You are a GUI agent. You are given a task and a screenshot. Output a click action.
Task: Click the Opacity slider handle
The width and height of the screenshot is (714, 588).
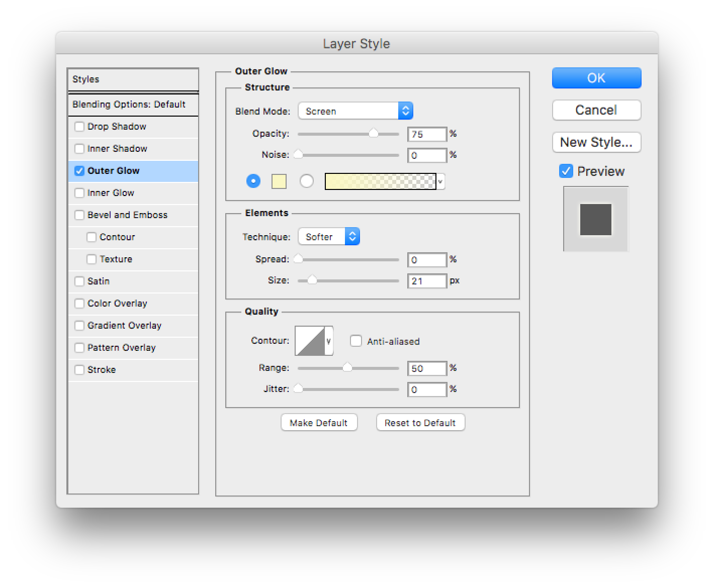374,133
